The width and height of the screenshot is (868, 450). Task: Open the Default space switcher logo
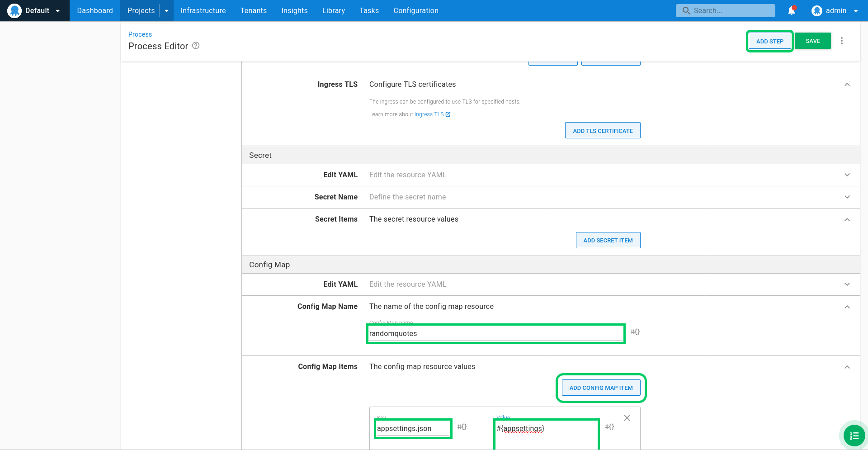click(14, 10)
